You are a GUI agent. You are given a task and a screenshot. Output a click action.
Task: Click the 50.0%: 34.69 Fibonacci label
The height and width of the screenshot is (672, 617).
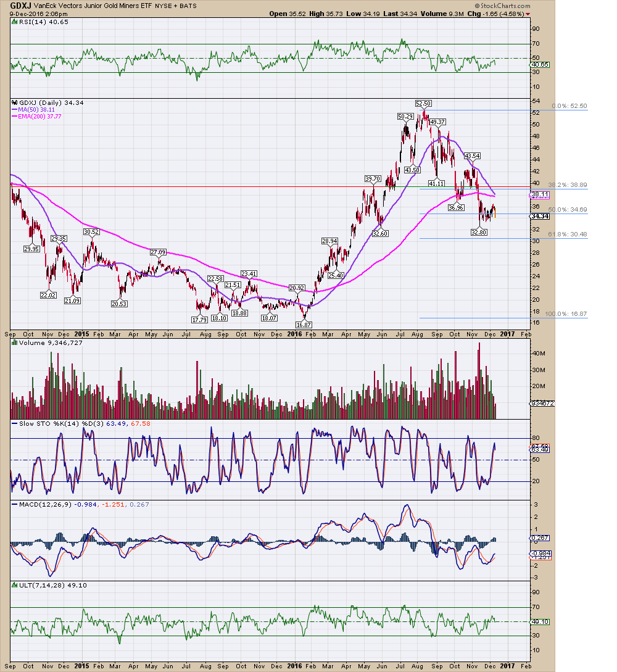pos(567,210)
